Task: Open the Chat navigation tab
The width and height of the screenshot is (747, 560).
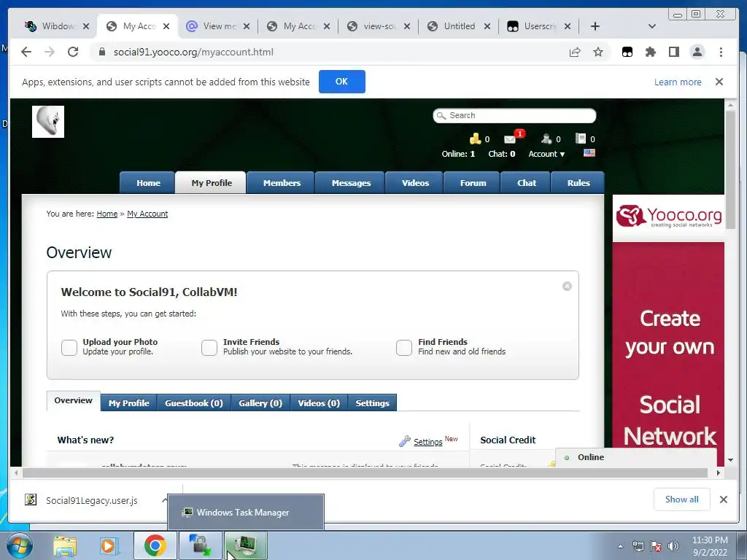Action: tap(527, 183)
